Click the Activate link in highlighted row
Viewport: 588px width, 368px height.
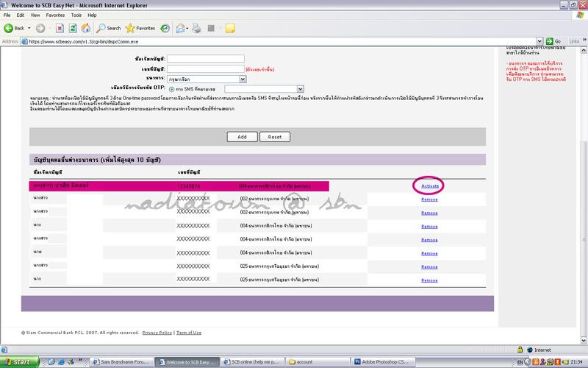tap(430, 186)
